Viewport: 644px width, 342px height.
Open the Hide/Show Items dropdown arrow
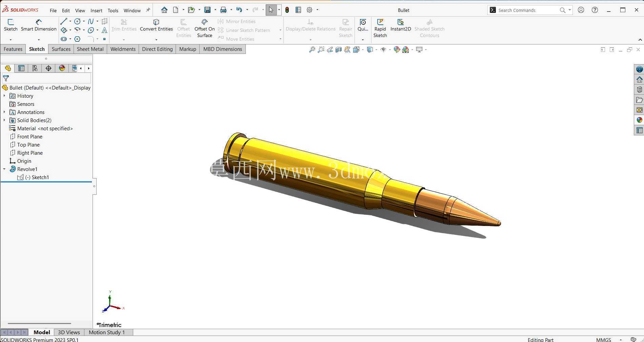click(x=390, y=50)
